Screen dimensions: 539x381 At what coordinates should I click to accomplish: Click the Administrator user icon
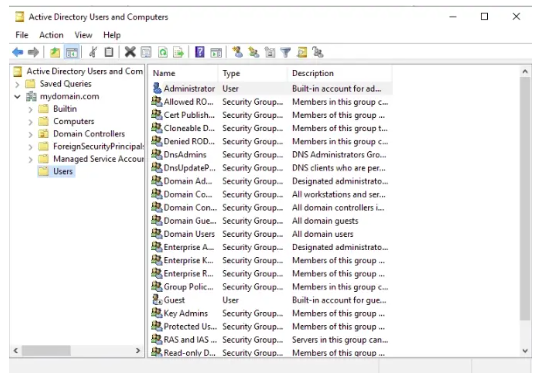(x=157, y=88)
